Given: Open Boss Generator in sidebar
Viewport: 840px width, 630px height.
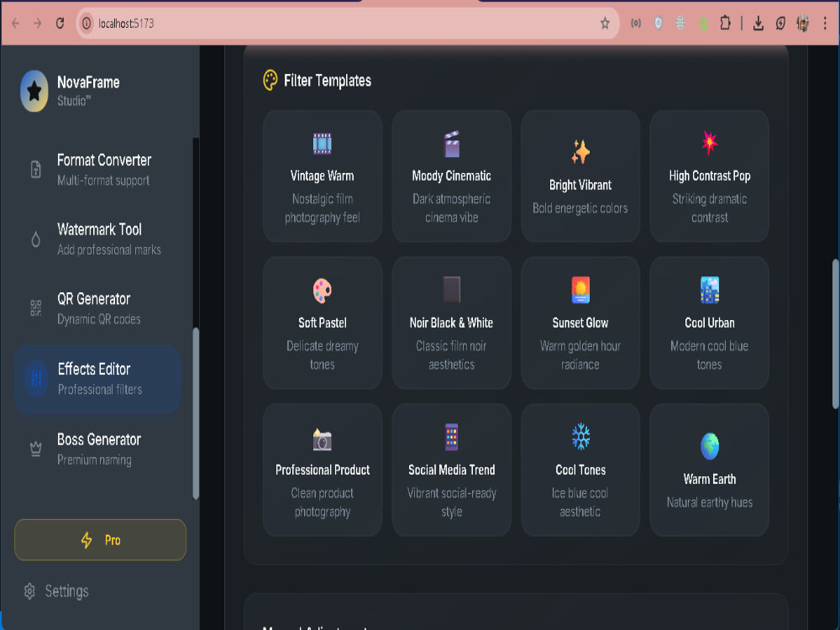Looking at the screenshot, I should [97, 449].
